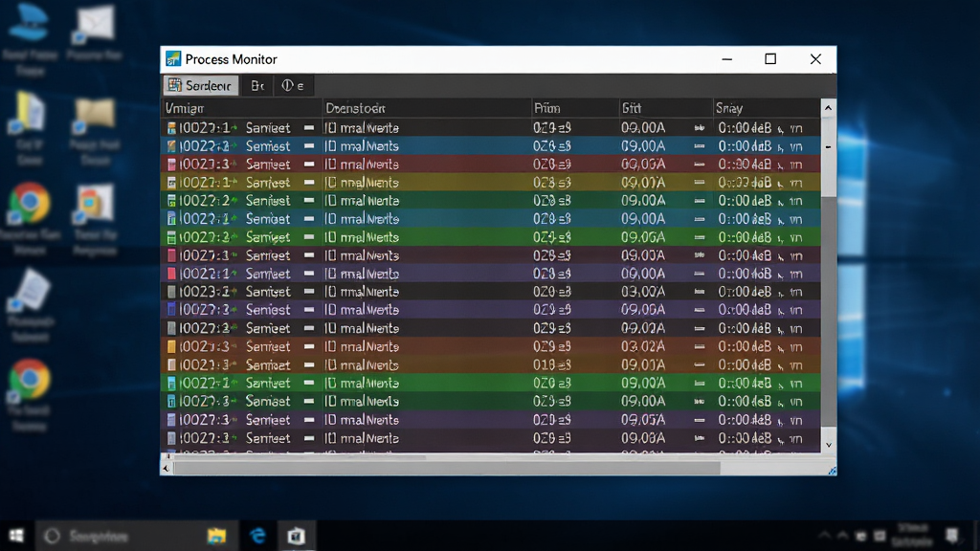Minimize the Process Monitor window
Image resolution: width=980 pixels, height=551 pixels.
727,59
